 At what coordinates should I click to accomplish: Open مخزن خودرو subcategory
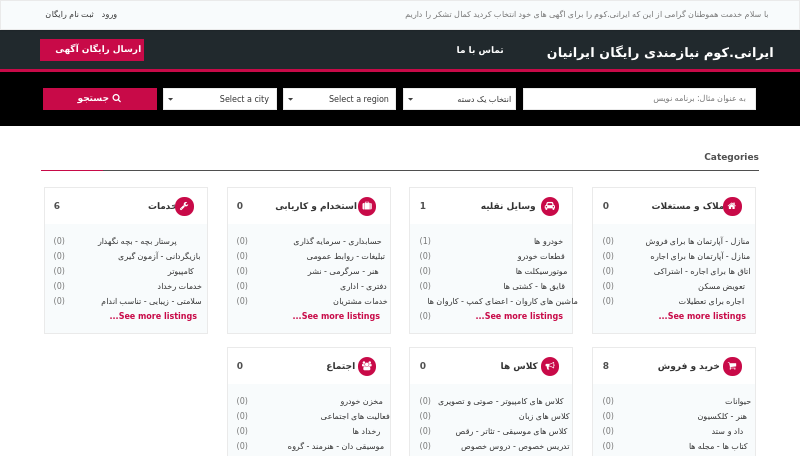pyautogui.click(x=361, y=401)
